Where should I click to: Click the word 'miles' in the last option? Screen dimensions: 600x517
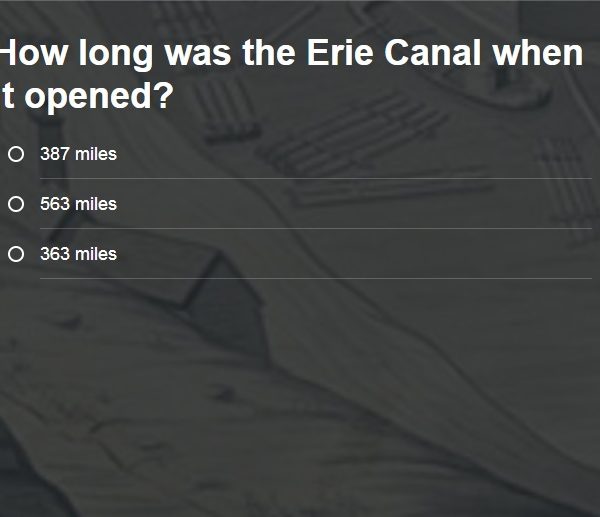[x=96, y=254]
